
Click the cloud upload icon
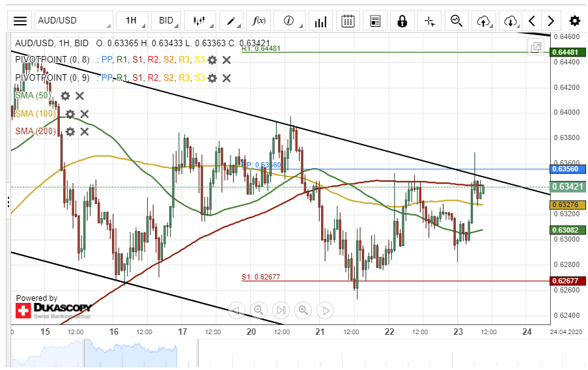484,21
